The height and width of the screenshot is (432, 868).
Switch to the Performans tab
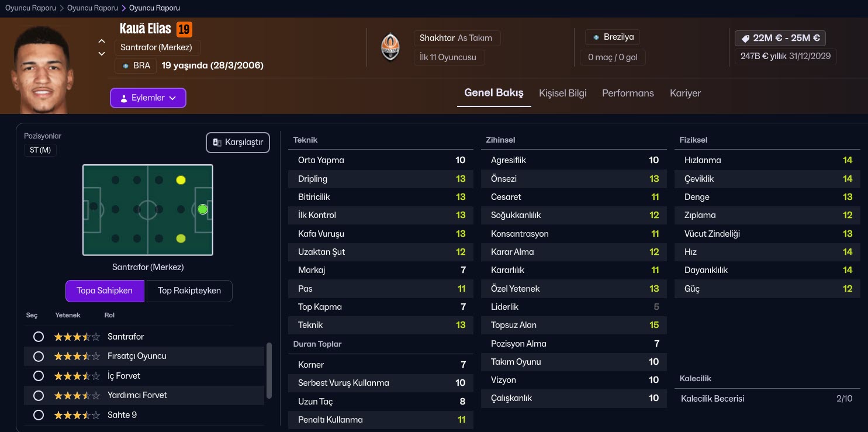point(628,93)
